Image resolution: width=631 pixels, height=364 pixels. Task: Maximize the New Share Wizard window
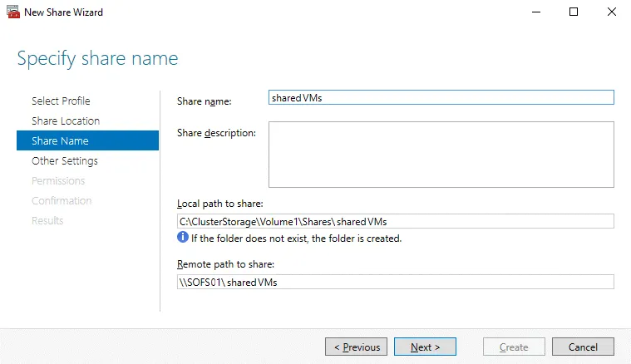[573, 12]
